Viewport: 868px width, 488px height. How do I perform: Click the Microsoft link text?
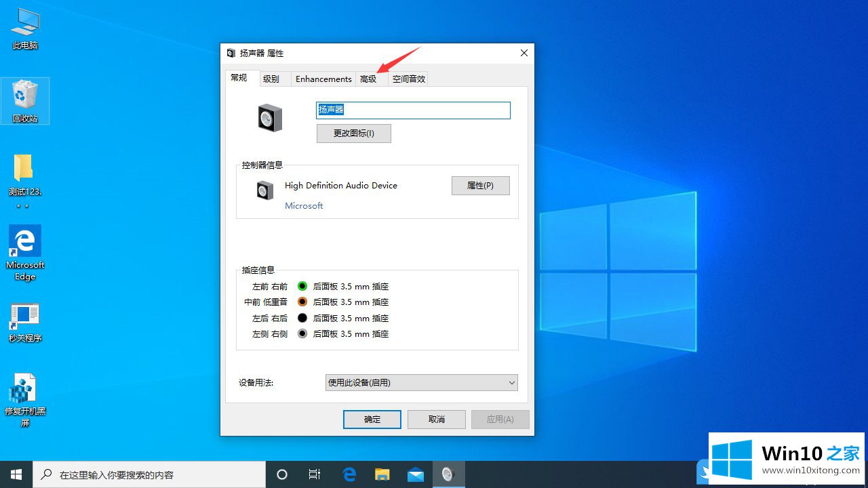(x=304, y=205)
